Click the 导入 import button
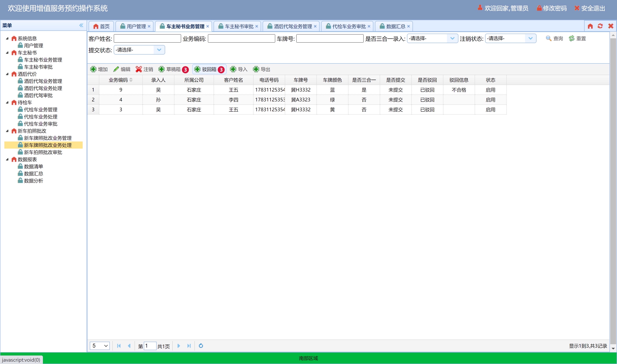617x364 pixels. [239, 69]
